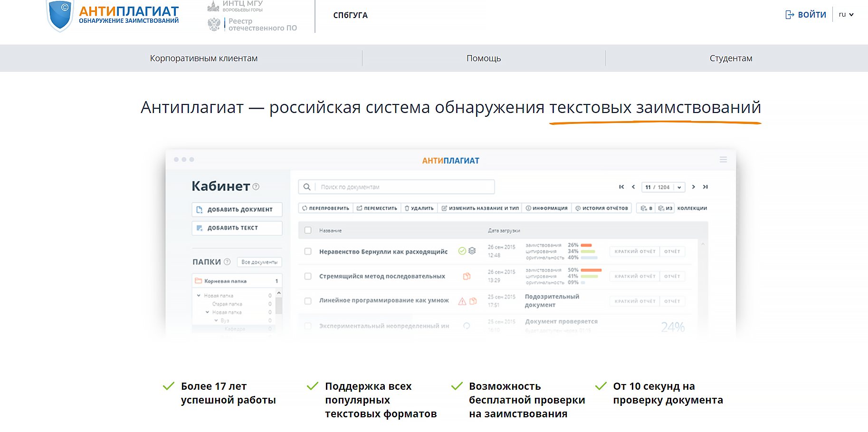Open the ru language dropdown
The image size is (868, 432).
(x=846, y=15)
